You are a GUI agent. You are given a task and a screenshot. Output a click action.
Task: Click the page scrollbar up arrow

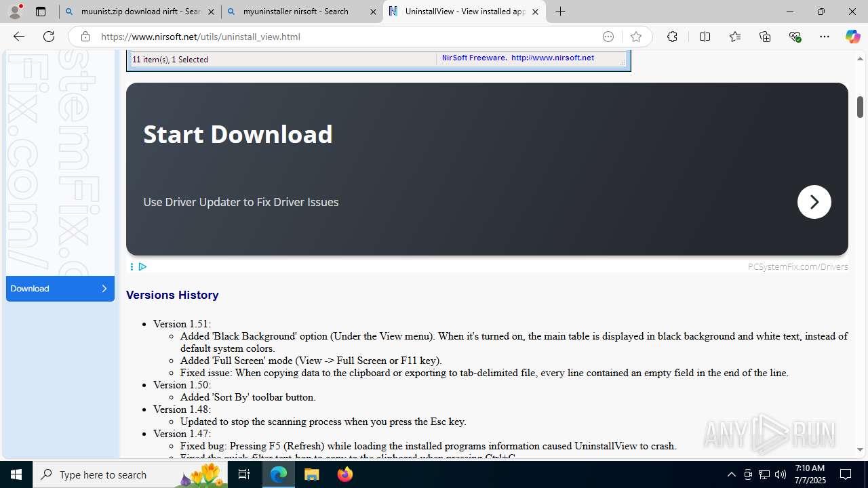point(860,58)
